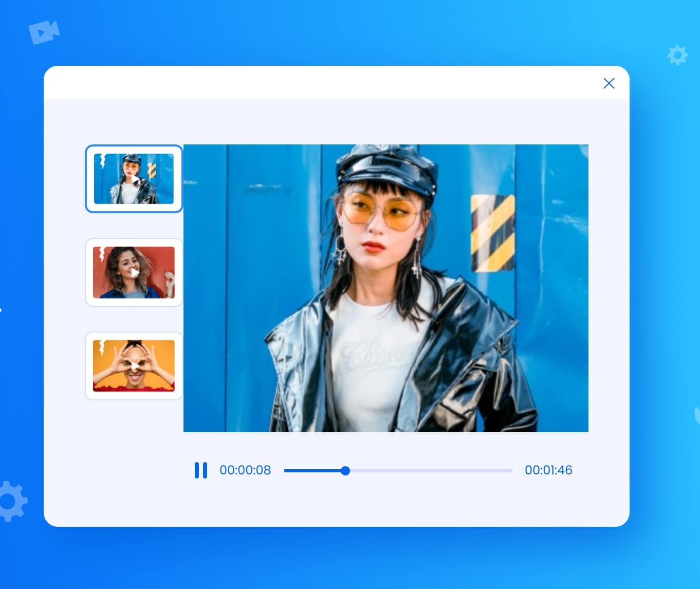Click the damaged-file icon on red thumbnail
Screen dimensions: 700x589
[102, 253]
